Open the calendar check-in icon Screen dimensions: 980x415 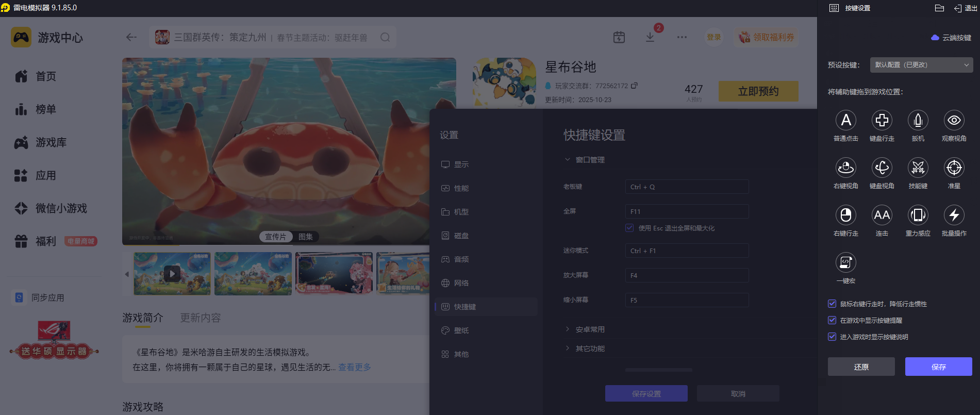coord(619,37)
